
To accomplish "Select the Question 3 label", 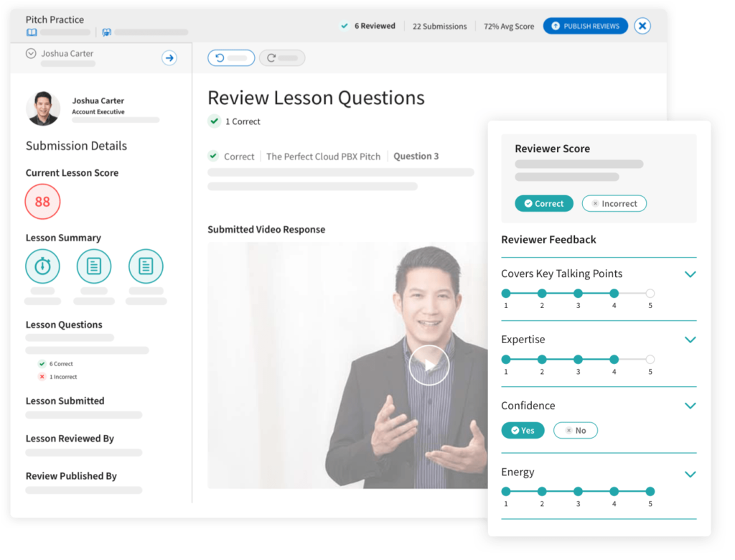I will [x=416, y=157].
